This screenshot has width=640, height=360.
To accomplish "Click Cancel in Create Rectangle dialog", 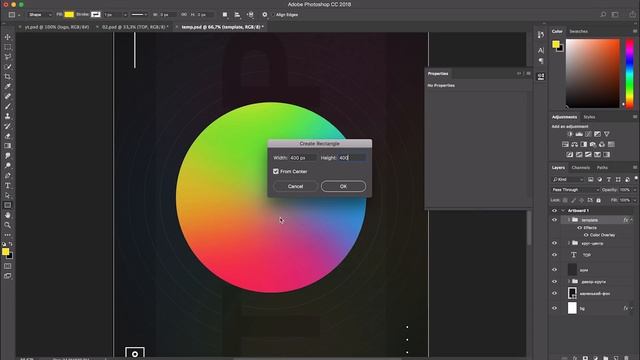I will (x=295, y=186).
